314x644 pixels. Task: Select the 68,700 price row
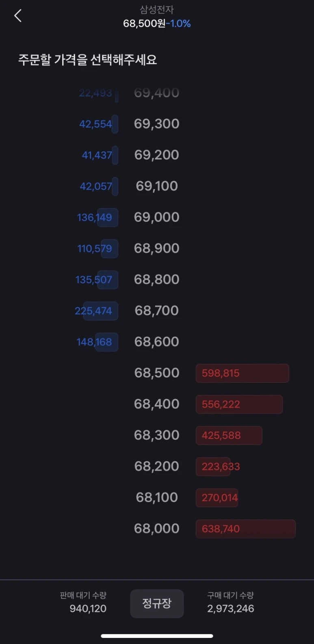click(157, 310)
